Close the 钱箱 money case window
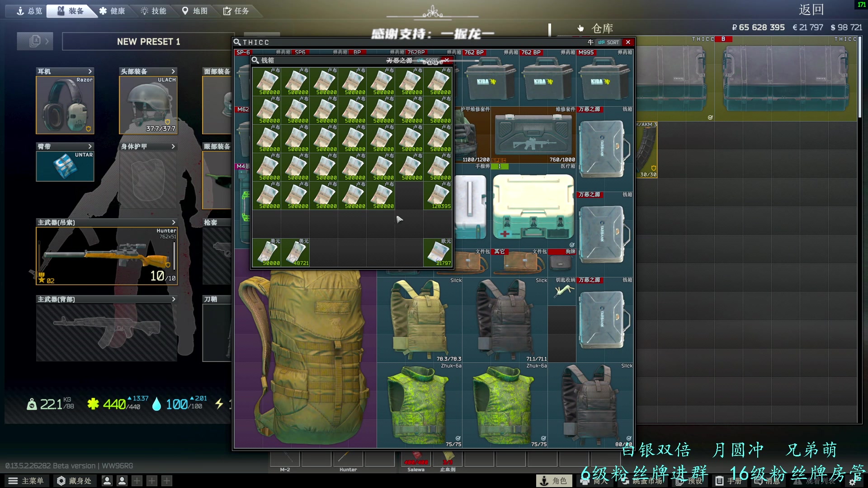 point(447,60)
